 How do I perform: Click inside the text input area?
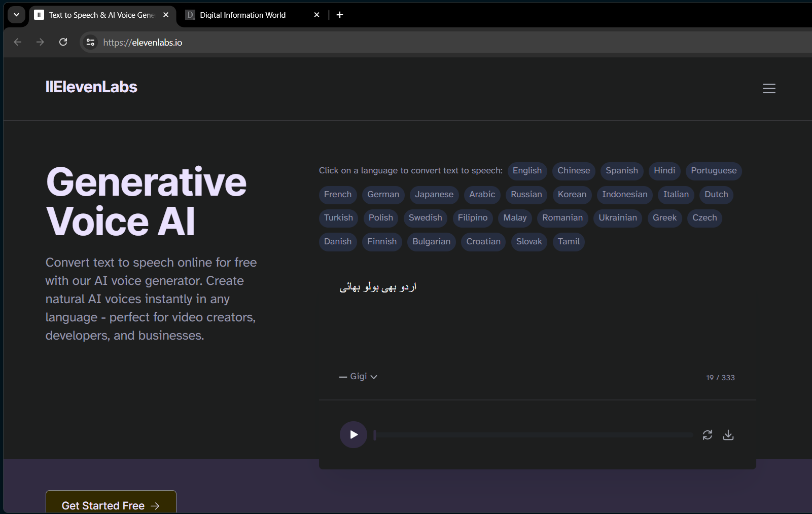pos(537,324)
